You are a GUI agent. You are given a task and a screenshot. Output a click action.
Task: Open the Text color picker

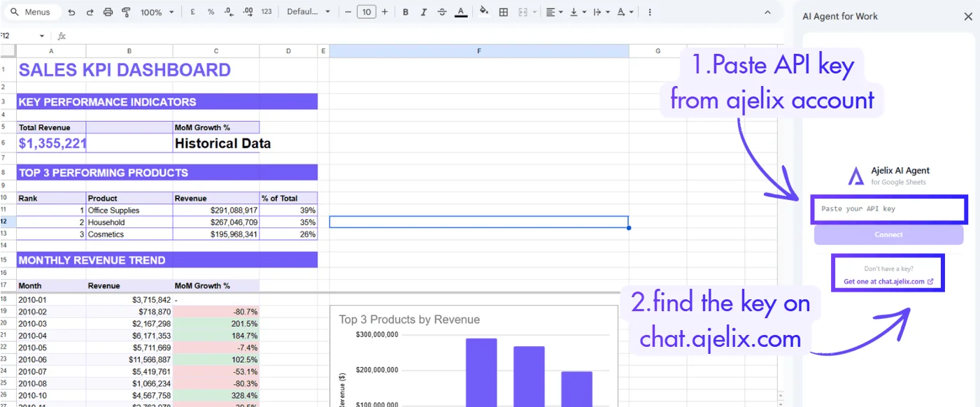tap(460, 12)
